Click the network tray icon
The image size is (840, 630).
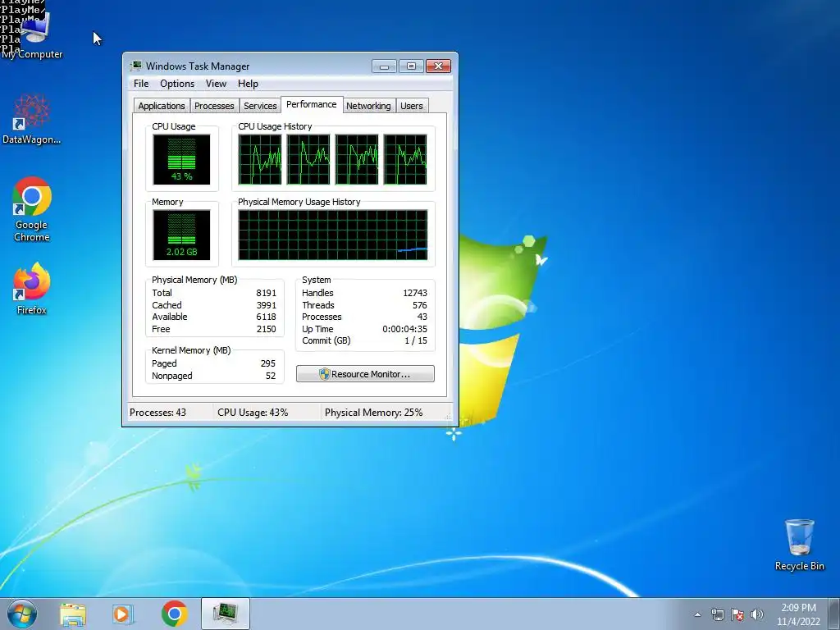click(717, 614)
